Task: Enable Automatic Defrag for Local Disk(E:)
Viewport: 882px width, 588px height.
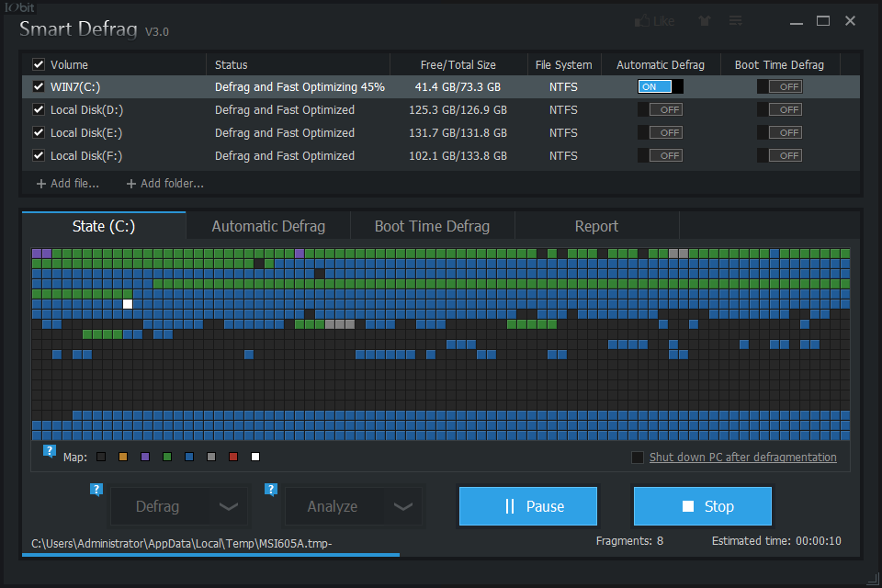Action: click(661, 133)
